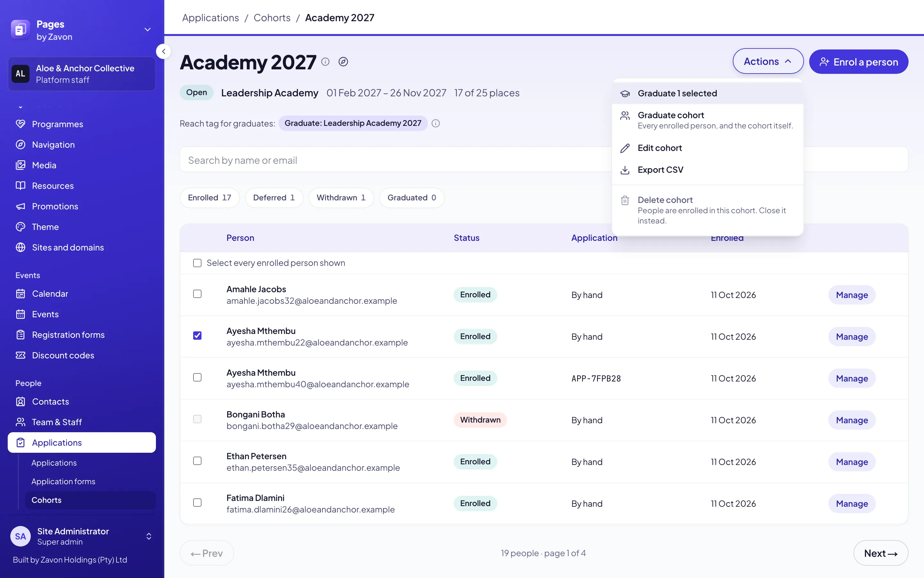This screenshot has width=924, height=578.
Task: Open the Promotions section
Action: [x=82, y=206]
